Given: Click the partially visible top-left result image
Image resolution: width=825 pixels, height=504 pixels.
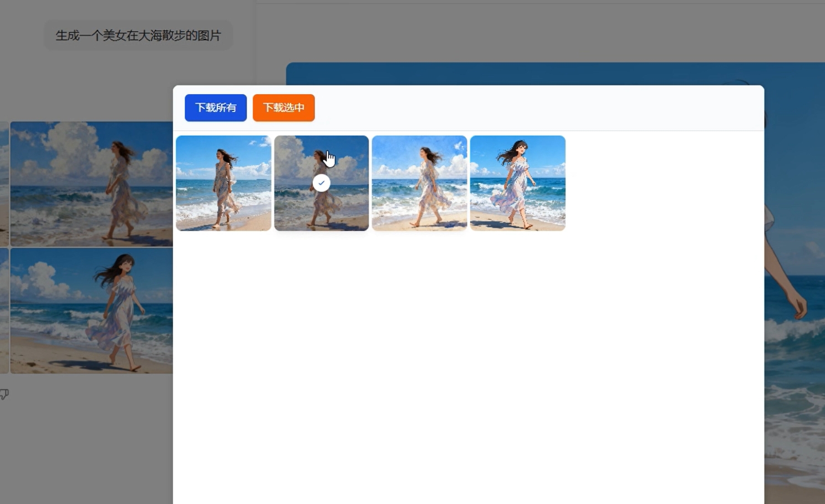Looking at the screenshot, I should tap(4, 184).
